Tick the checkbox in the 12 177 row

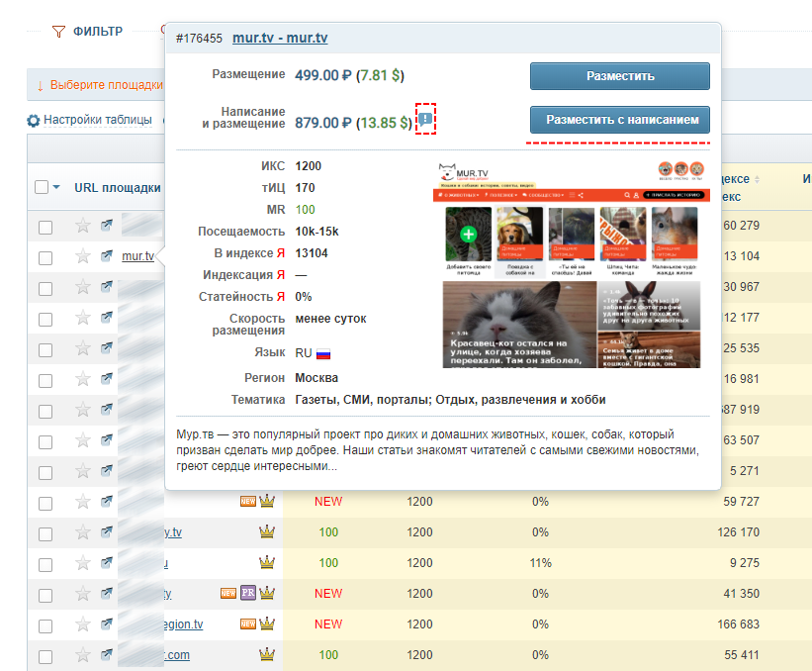click(x=45, y=320)
